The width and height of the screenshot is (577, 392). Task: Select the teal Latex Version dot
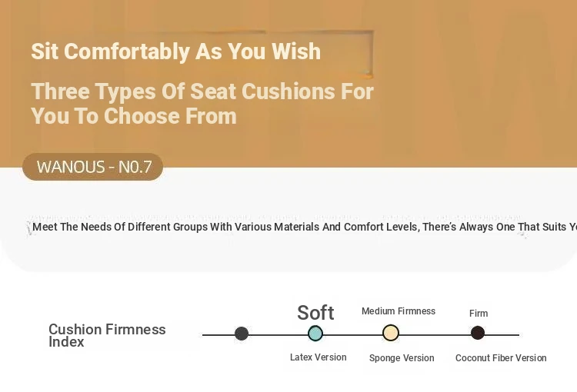(315, 334)
